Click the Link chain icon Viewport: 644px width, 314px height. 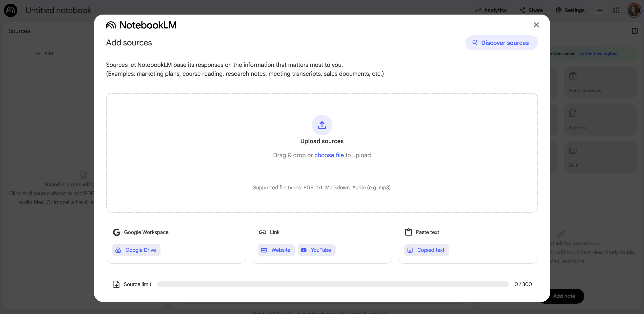pyautogui.click(x=262, y=232)
